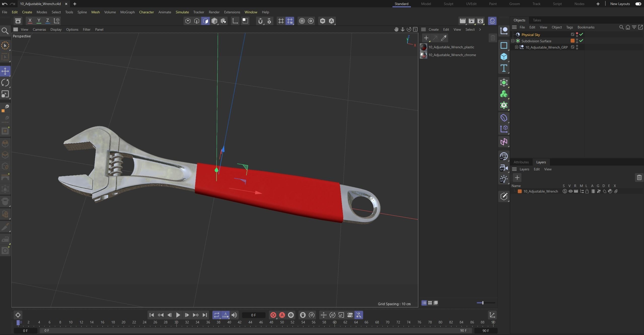Toggle solo for 10_Adjustable_Wrench layer
644x335 pixels.
pos(565,191)
